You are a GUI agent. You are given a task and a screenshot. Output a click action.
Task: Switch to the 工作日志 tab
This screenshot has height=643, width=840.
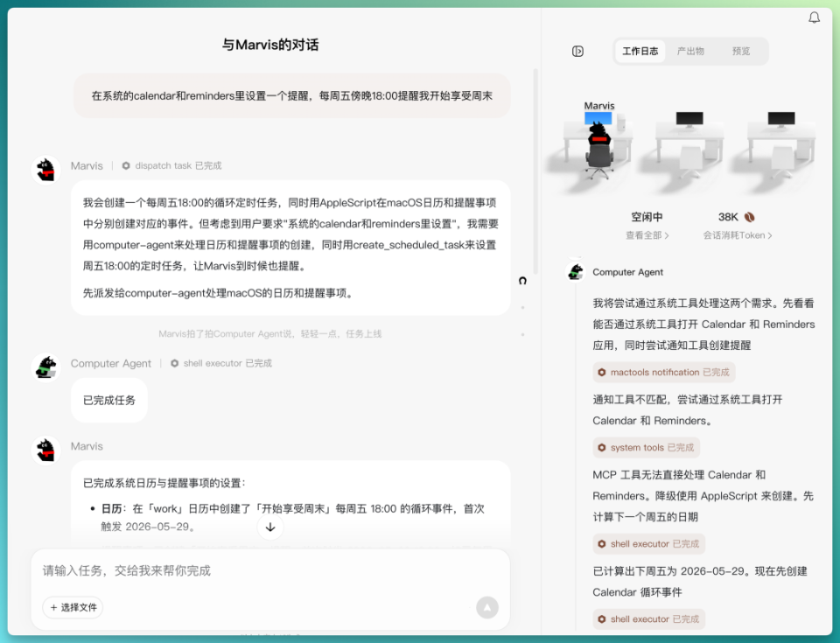pyautogui.click(x=640, y=52)
